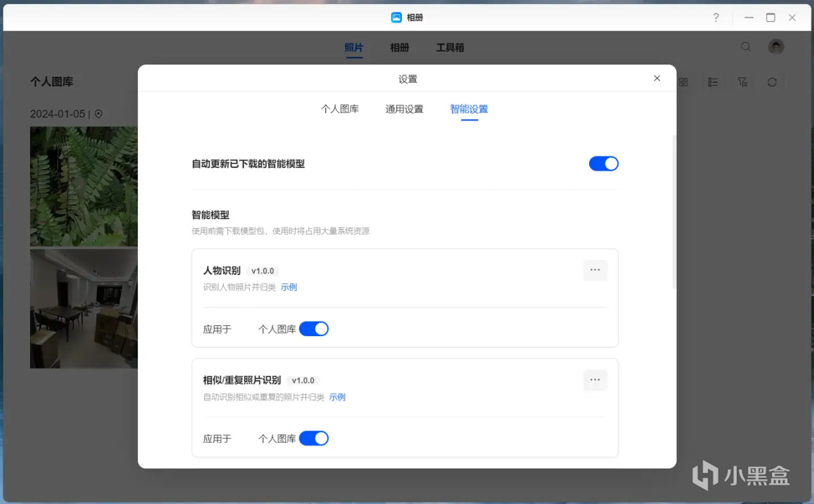814x504 pixels.
Task: Select the 个人图库 settings tab
Action: [x=340, y=109]
